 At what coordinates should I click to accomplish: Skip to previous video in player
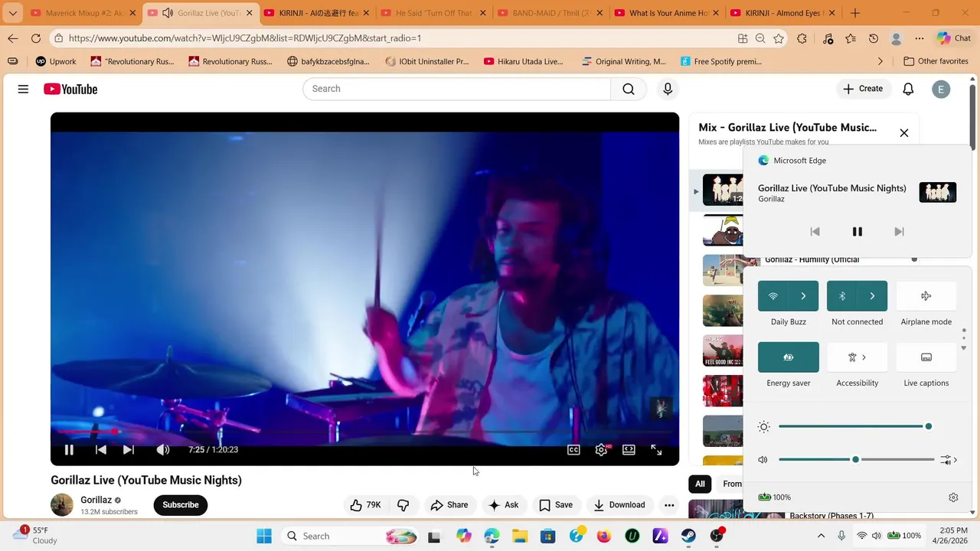100,450
